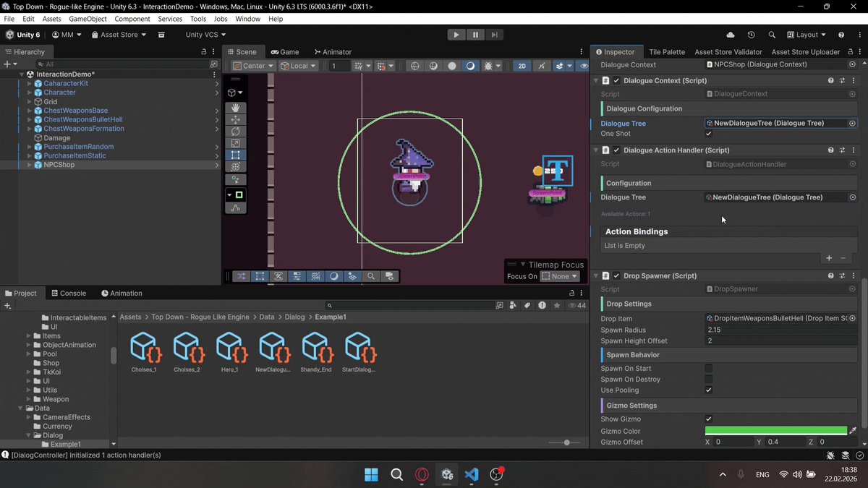The width and height of the screenshot is (868, 488).
Task: Enable the Spawn On Destroy checkbox
Action: pyautogui.click(x=709, y=380)
